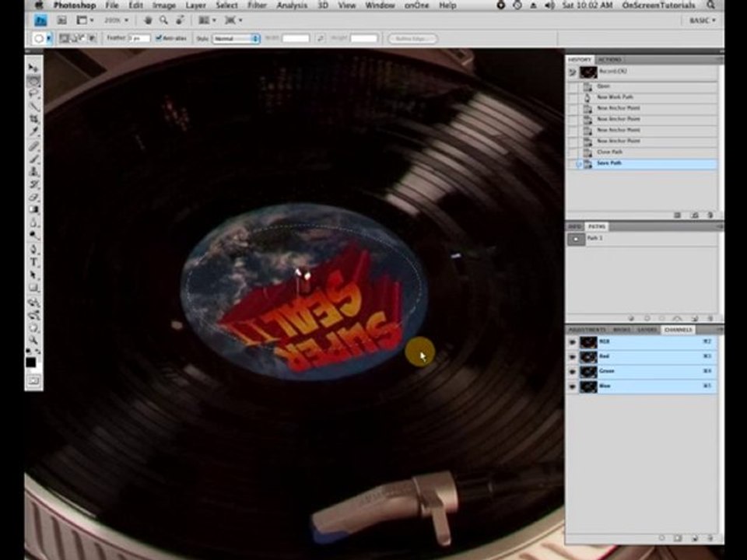The width and height of the screenshot is (747, 560).
Task: Choose the Zoom tool in application bar
Action: pyautogui.click(x=163, y=20)
